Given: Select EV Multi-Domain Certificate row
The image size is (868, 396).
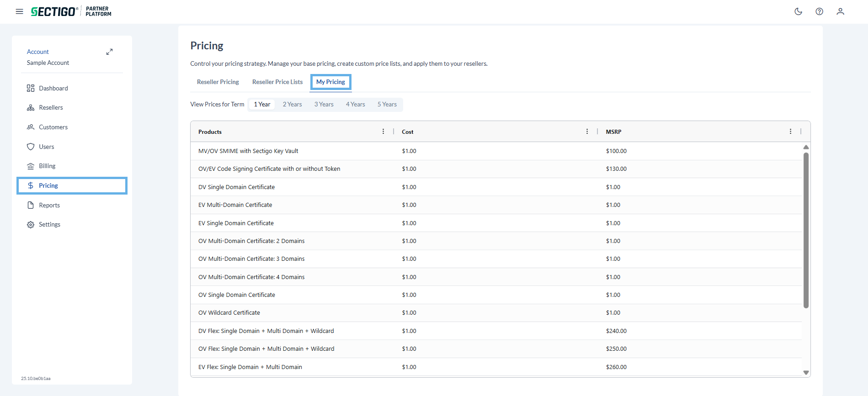Looking at the screenshot, I should tap(496, 205).
